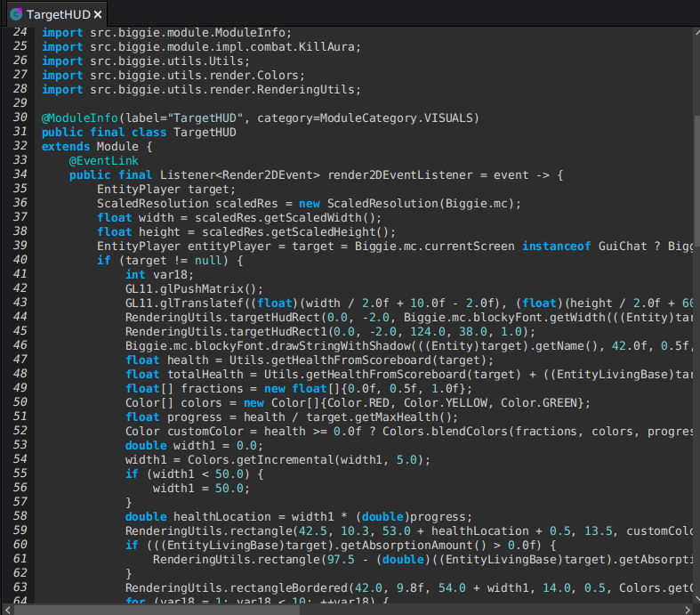Click the TargetHUD tab file icon

tap(15, 14)
